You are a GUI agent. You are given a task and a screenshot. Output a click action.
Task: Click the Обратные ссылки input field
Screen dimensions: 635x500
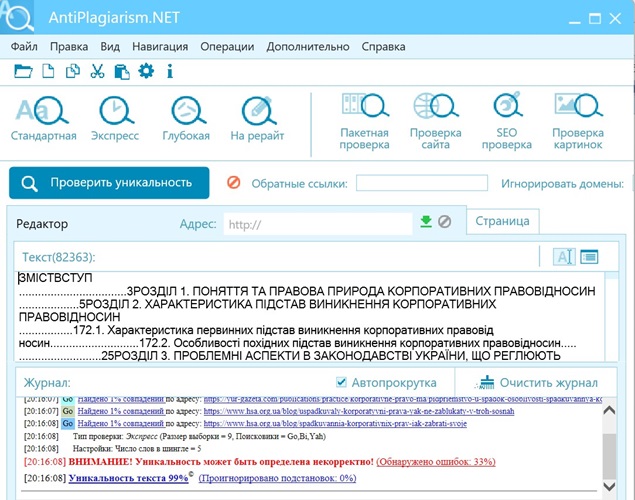point(422,183)
